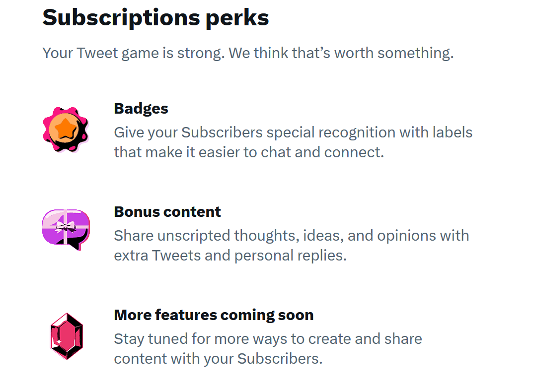Click the purple gift speech bubble icon
The width and height of the screenshot is (534, 392).
[x=66, y=230]
